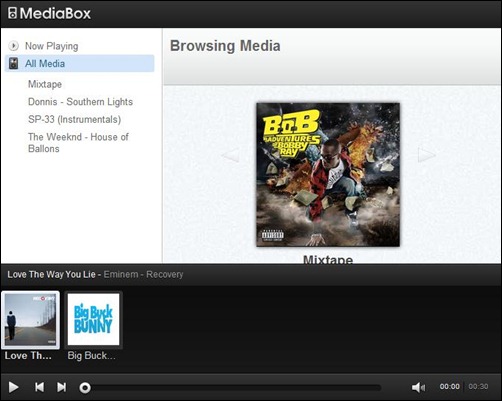Image resolution: width=502 pixels, height=401 pixels.
Task: Mute audio with the speaker icon
Action: [418, 387]
